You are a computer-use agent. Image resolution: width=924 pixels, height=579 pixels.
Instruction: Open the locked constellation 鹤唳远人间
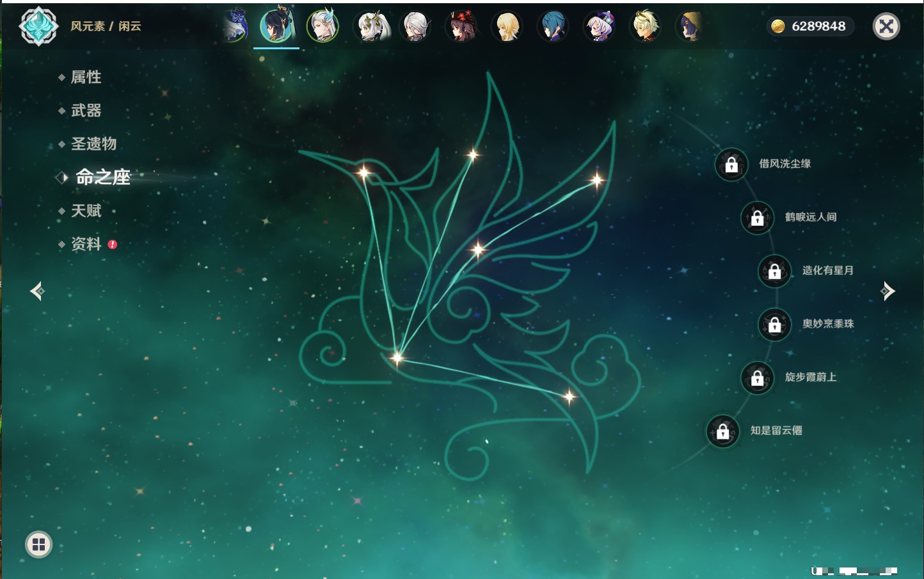757,218
